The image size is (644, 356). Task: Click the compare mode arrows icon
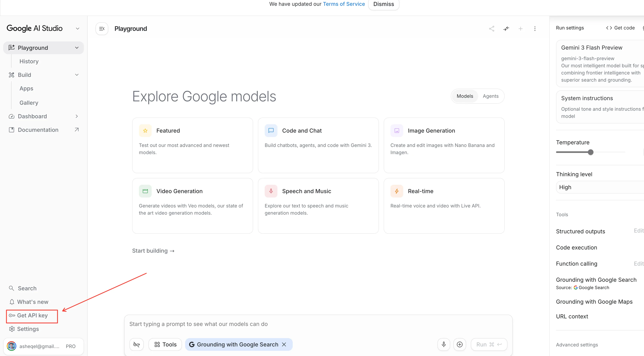pyautogui.click(x=506, y=29)
